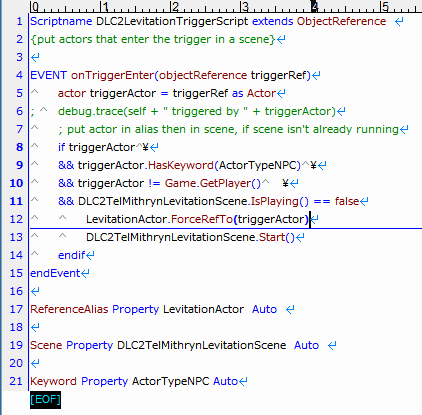Viewport: 422px width, 415px height.
Task: Click the comment about putting actors in a scene
Action: pos(153,39)
